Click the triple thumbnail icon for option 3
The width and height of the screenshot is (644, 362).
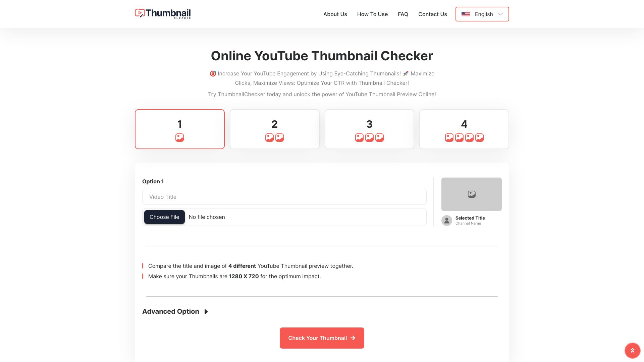369,137
